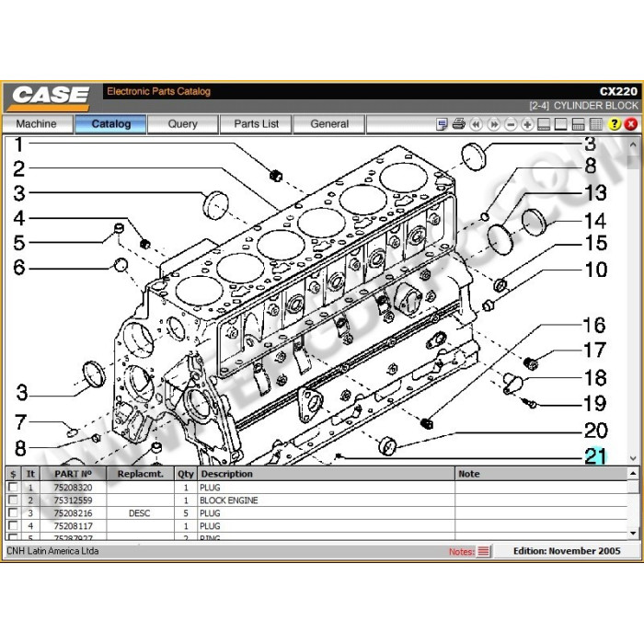Click DESC replacement cell

click(139, 513)
